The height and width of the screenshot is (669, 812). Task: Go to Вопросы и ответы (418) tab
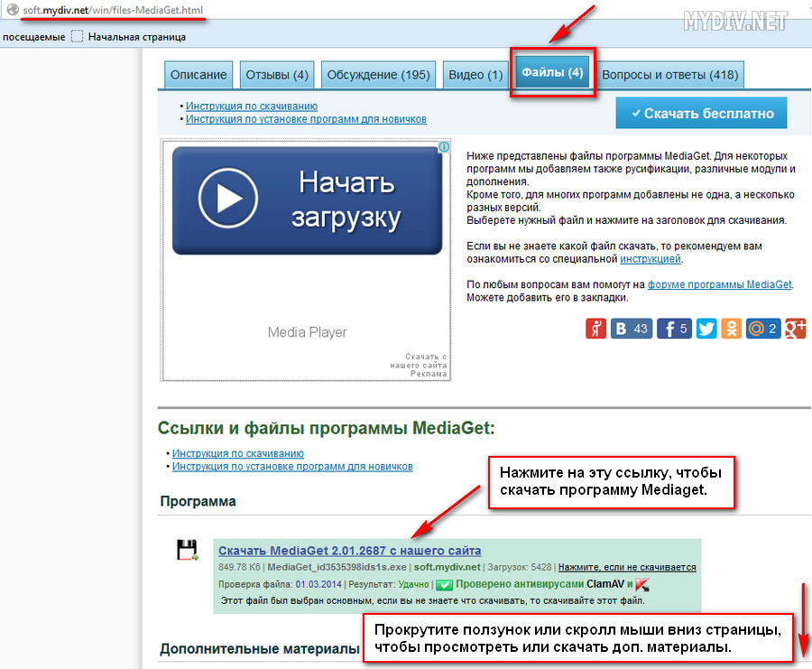669,75
